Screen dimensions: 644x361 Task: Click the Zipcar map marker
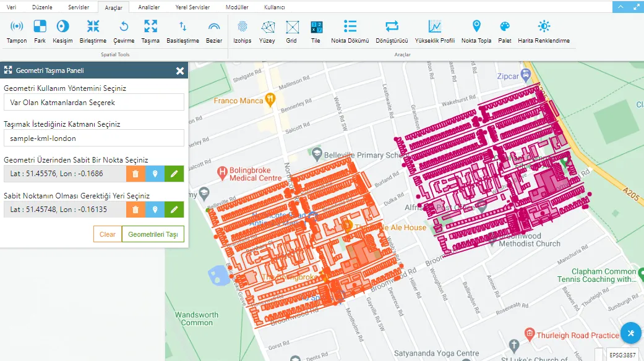pos(526,75)
